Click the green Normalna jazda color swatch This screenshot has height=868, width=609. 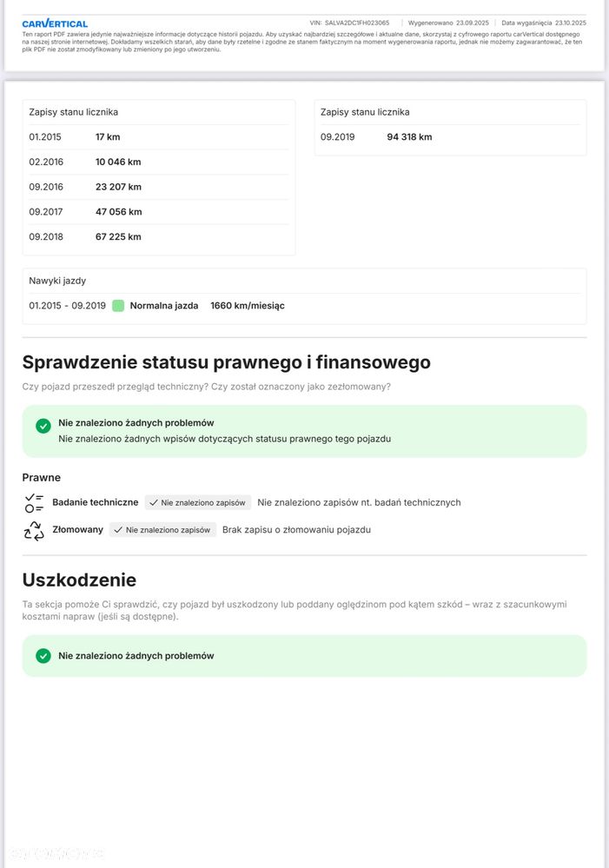[118, 306]
